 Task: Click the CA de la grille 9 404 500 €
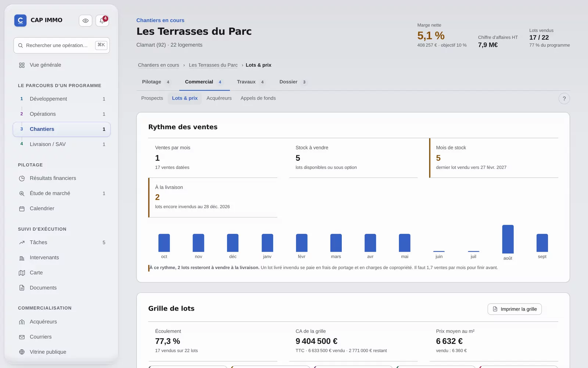[316, 341]
